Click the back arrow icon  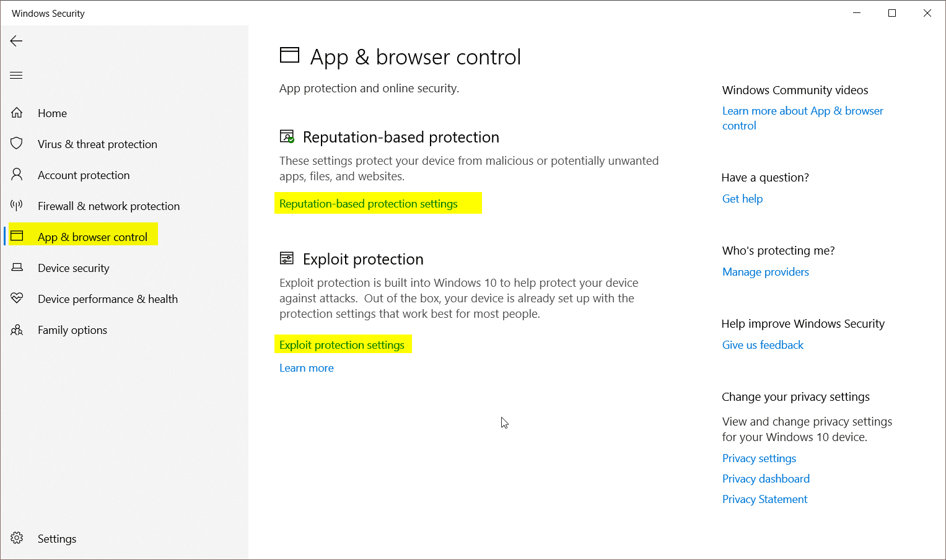point(17,41)
